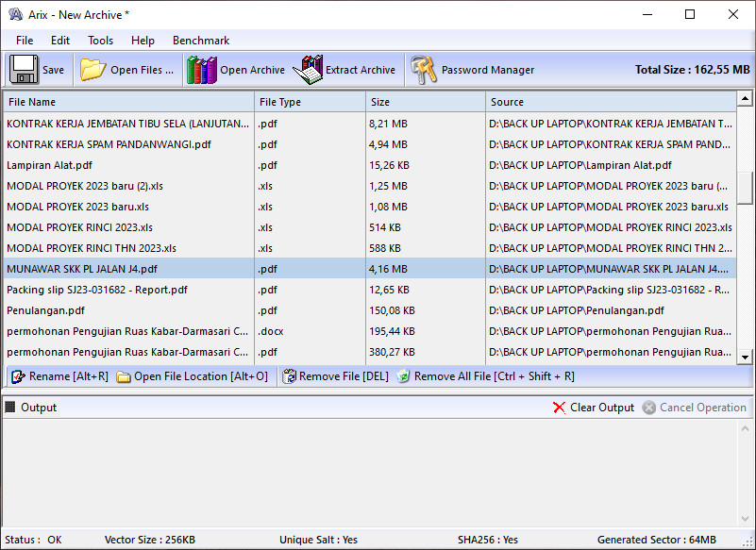Image resolution: width=756 pixels, height=550 pixels.
Task: Click Remove File [DEL] label
Action: point(344,376)
